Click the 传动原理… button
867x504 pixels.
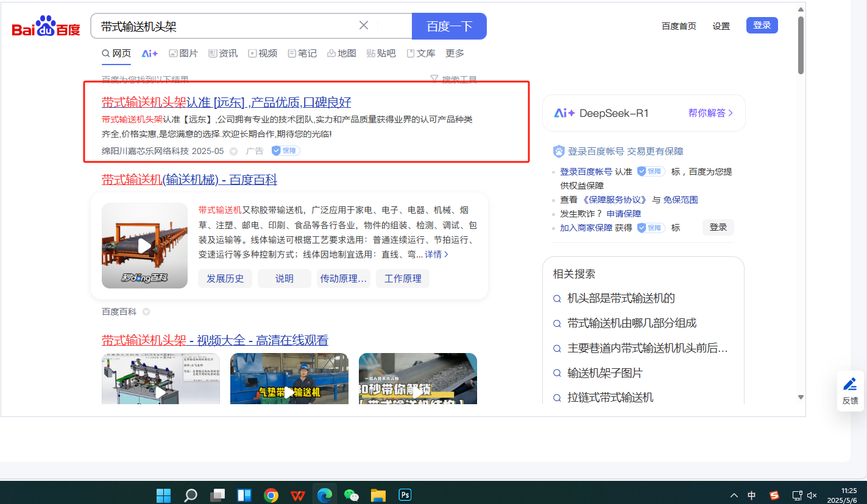344,279
